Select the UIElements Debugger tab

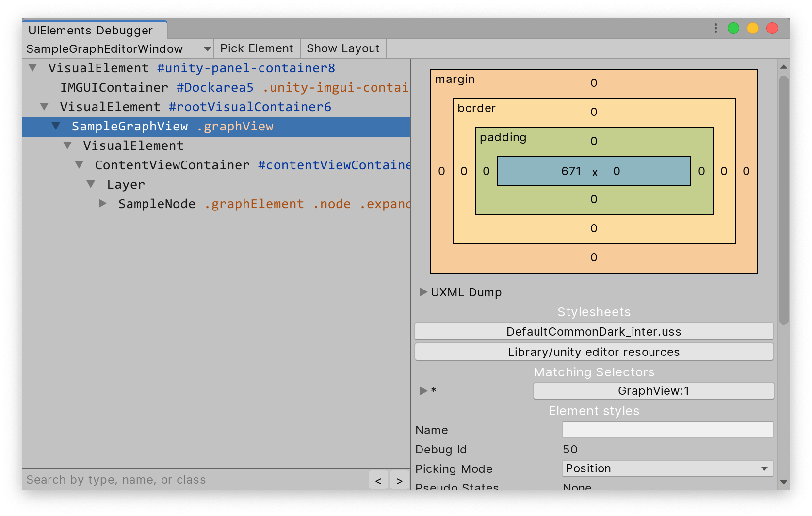tap(91, 31)
